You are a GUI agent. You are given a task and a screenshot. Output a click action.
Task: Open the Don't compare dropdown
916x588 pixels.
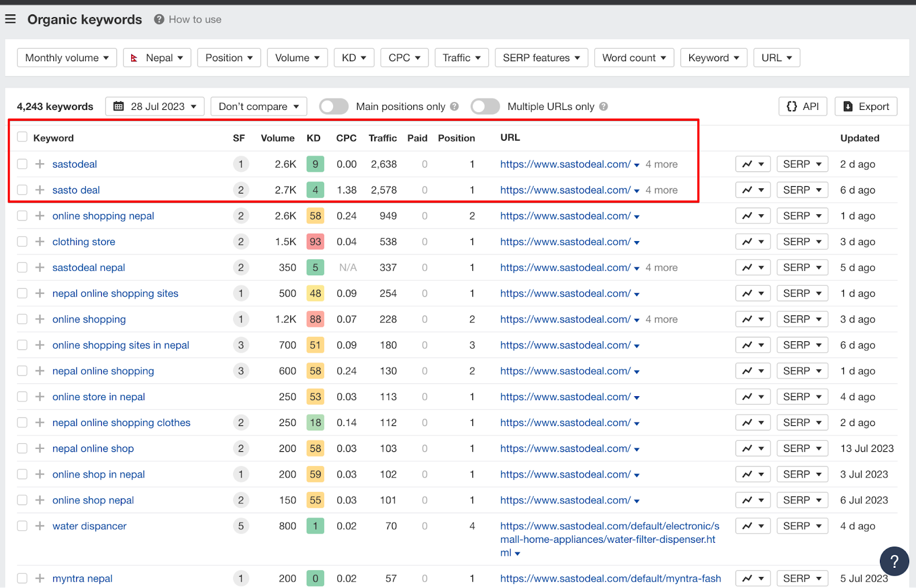click(x=259, y=106)
